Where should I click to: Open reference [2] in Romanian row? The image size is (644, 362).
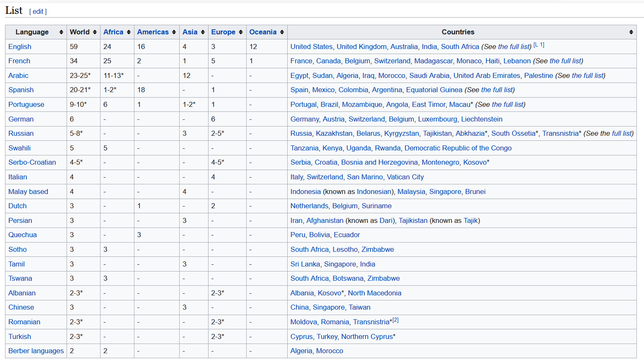[x=396, y=320]
